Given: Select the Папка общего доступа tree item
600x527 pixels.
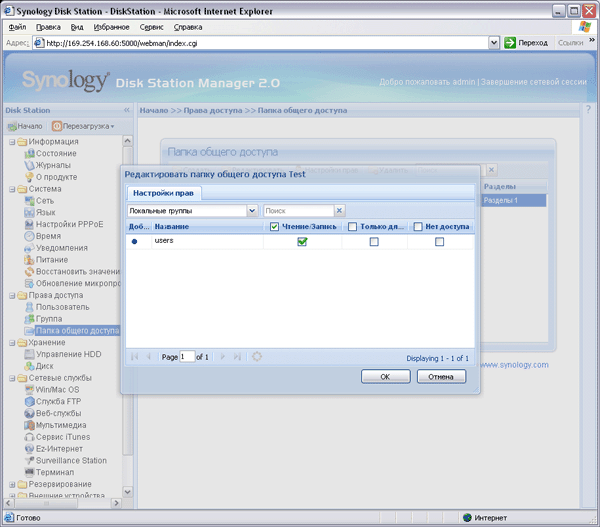Looking at the screenshot, I should pyautogui.click(x=77, y=331).
